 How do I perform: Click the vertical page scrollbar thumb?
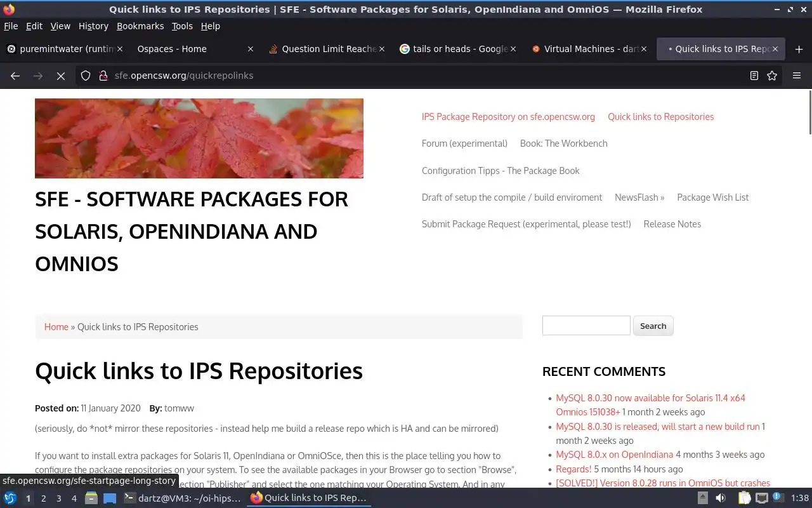click(809, 112)
